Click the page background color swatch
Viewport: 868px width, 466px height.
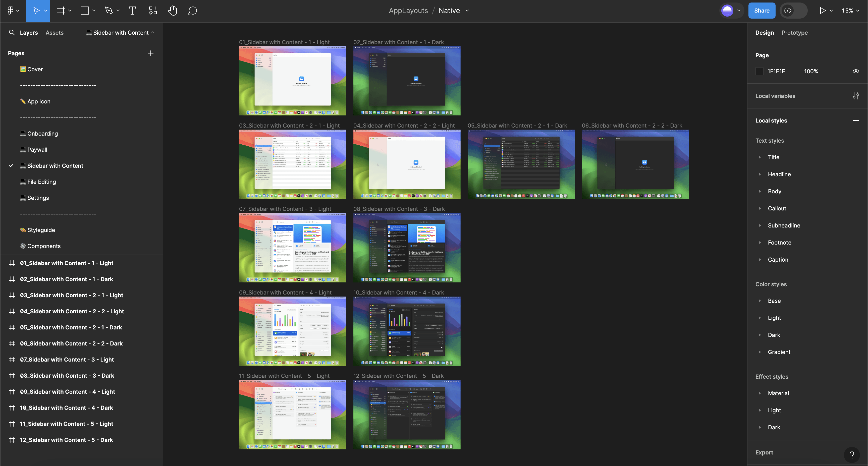coord(759,72)
